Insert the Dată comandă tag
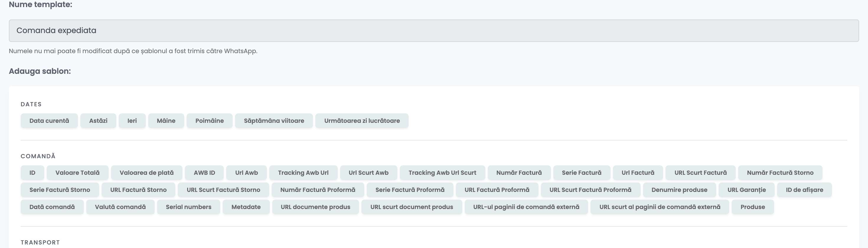This screenshot has height=248, width=868. click(x=52, y=207)
